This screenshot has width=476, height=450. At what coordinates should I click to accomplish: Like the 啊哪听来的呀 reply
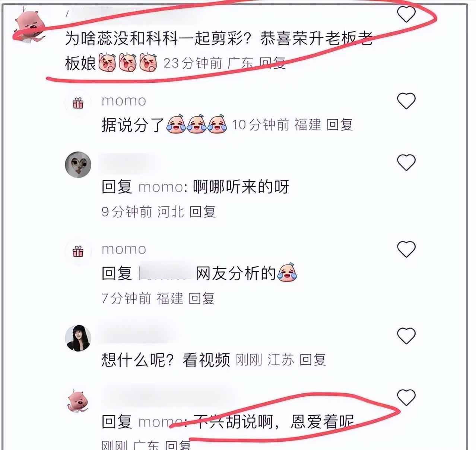pos(406,162)
